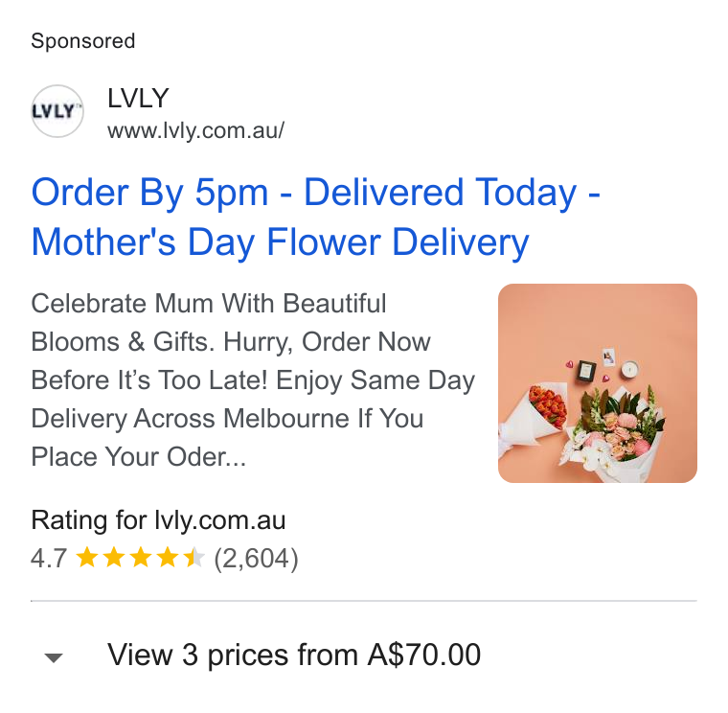Open the Order By 5pm - Delivered Today headline
The height and width of the screenshot is (713, 728).
coord(316,193)
